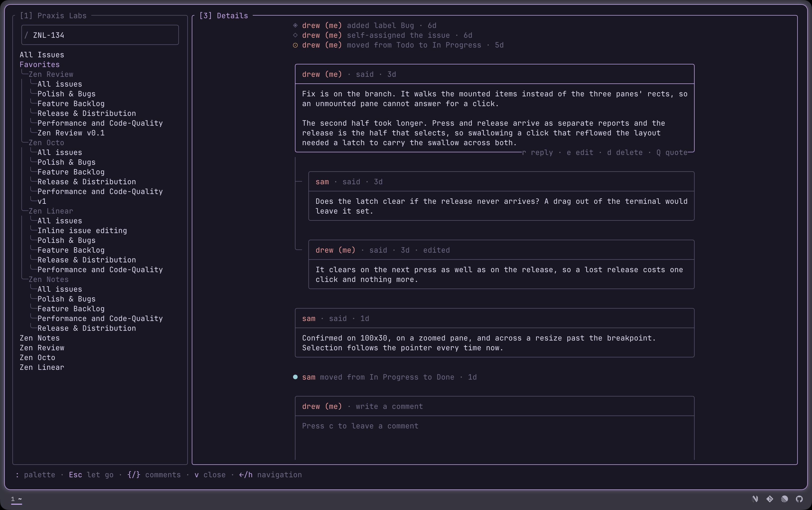Select the Zen Notes team below Favorites
The height and width of the screenshot is (510, 812).
tap(39, 338)
